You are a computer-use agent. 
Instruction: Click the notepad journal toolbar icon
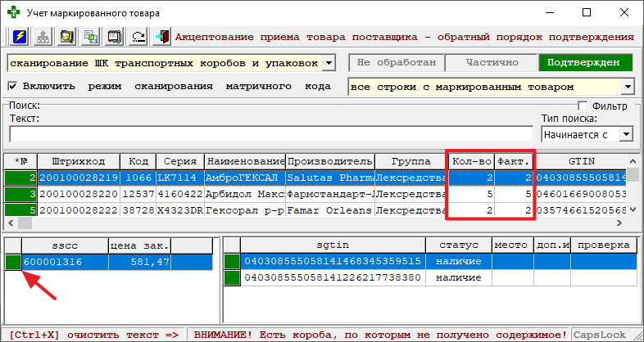(x=115, y=37)
